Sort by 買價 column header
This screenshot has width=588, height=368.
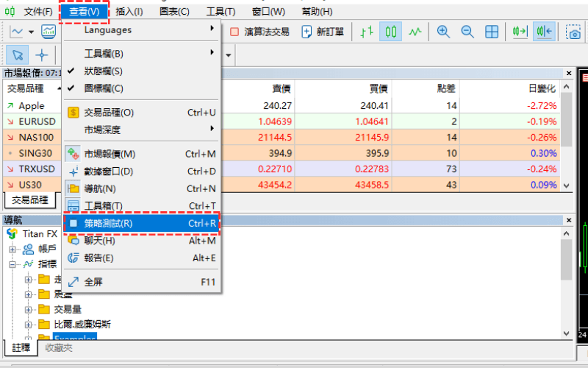point(378,88)
